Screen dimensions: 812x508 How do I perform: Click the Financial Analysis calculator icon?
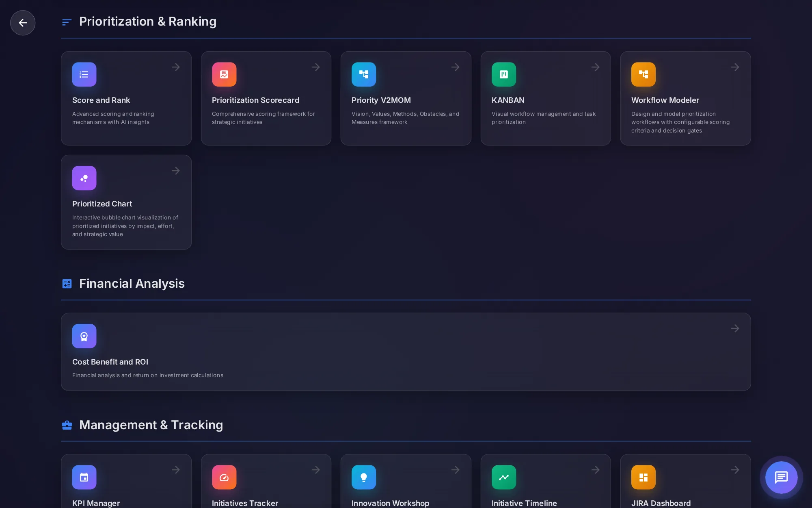(x=67, y=284)
